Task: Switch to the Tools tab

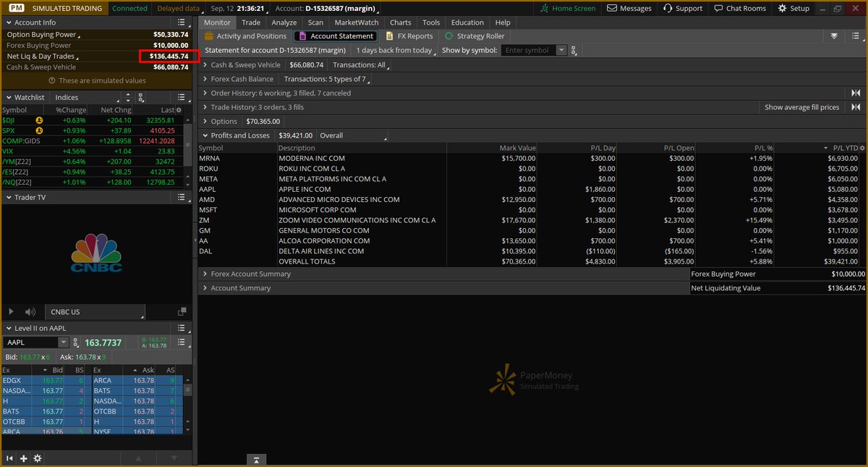Action: point(431,22)
